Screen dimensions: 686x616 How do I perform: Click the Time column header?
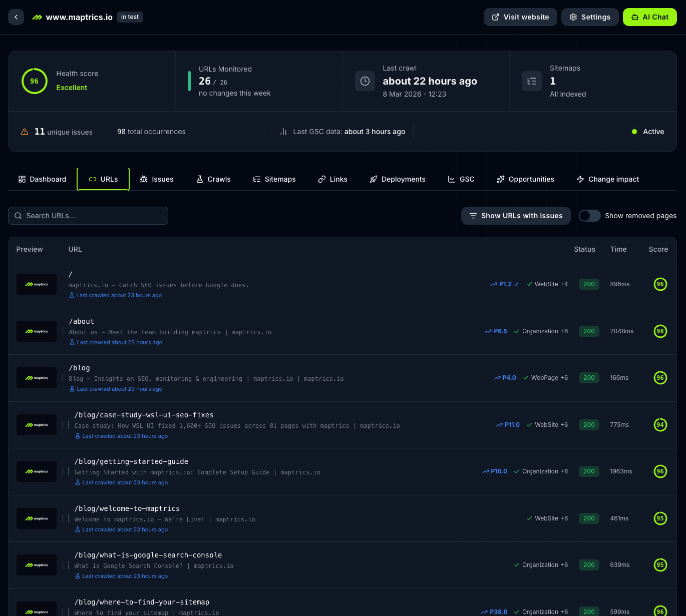[x=618, y=249]
